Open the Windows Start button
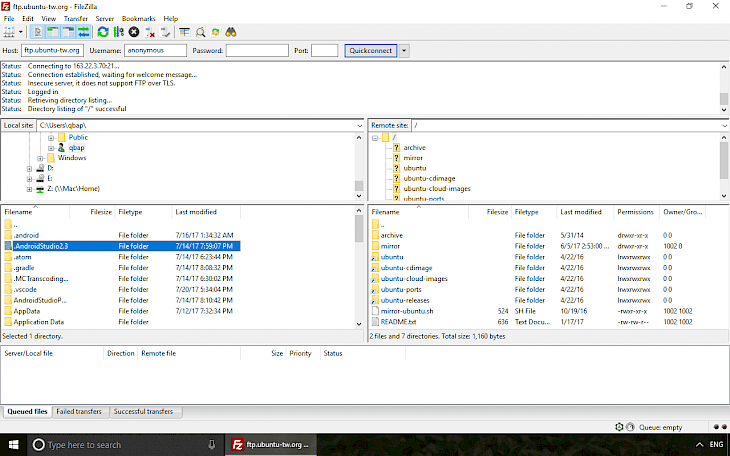Viewport: 730px width, 456px height. pos(14,445)
